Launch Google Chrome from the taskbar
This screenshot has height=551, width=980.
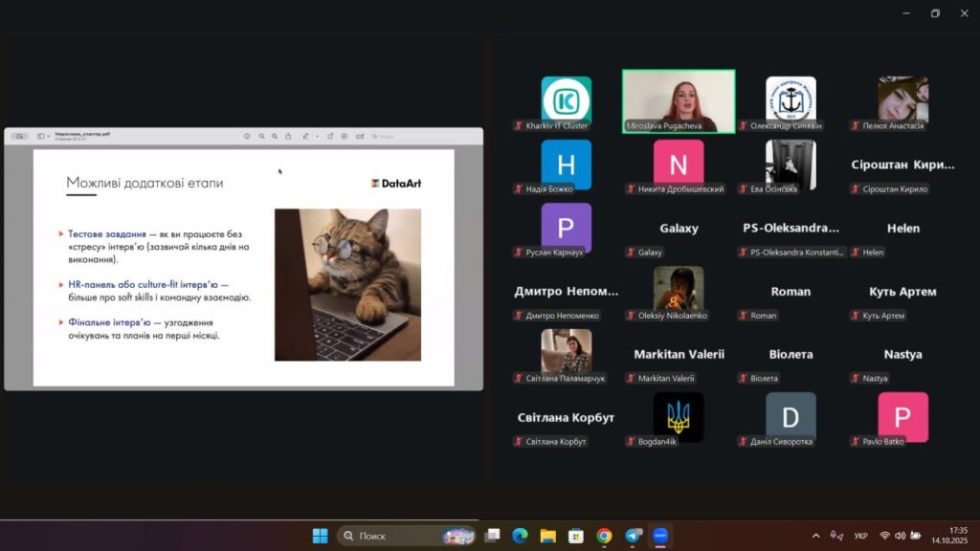click(x=604, y=536)
